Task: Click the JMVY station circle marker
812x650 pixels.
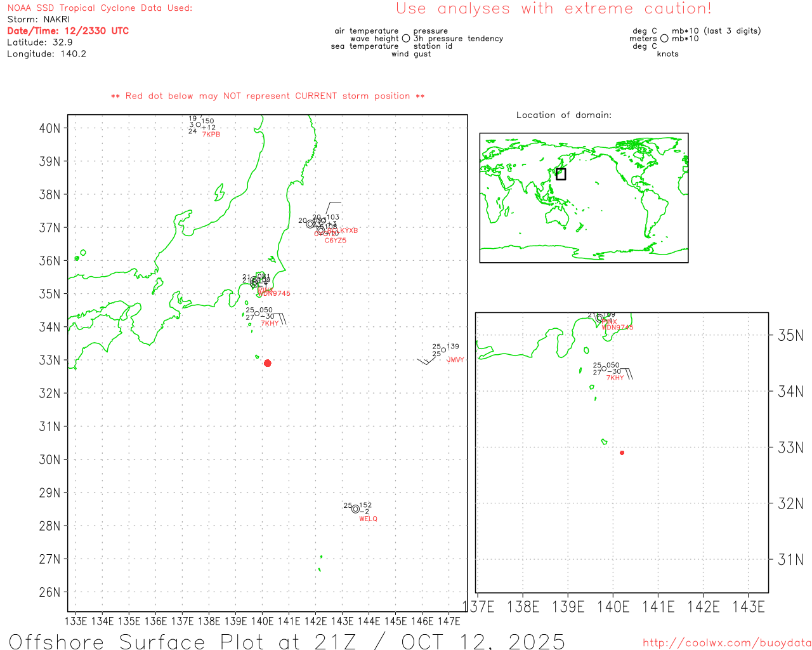Action: [x=443, y=350]
